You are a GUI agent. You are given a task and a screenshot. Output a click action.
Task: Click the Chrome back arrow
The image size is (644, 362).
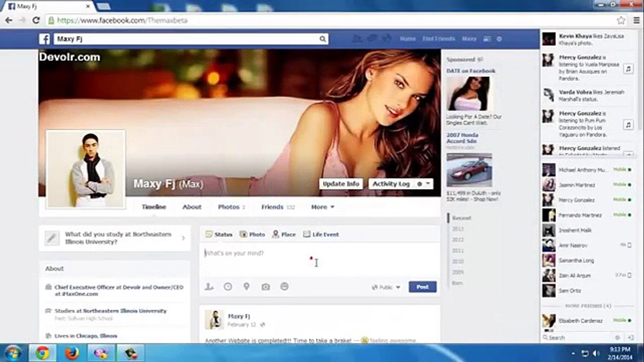click(x=9, y=20)
